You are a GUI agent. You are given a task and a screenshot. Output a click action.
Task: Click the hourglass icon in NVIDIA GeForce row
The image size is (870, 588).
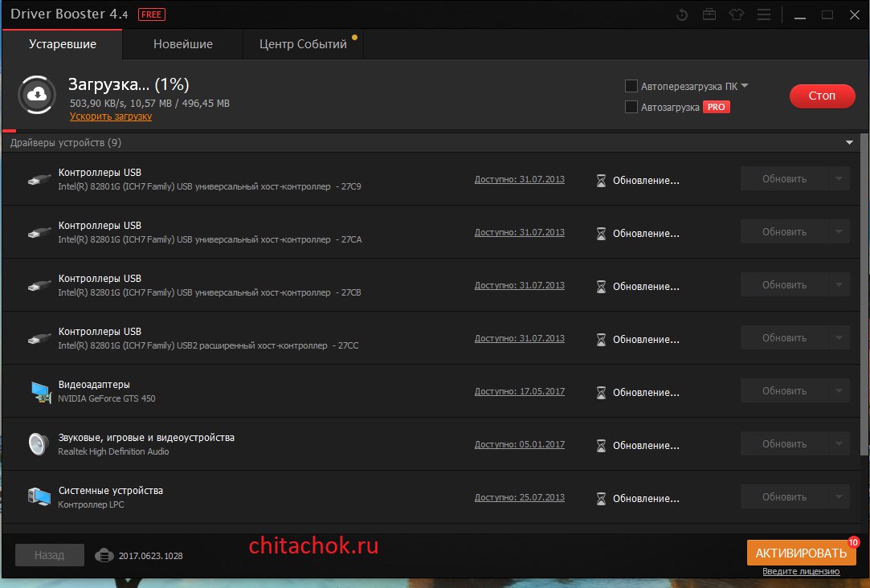[601, 392]
